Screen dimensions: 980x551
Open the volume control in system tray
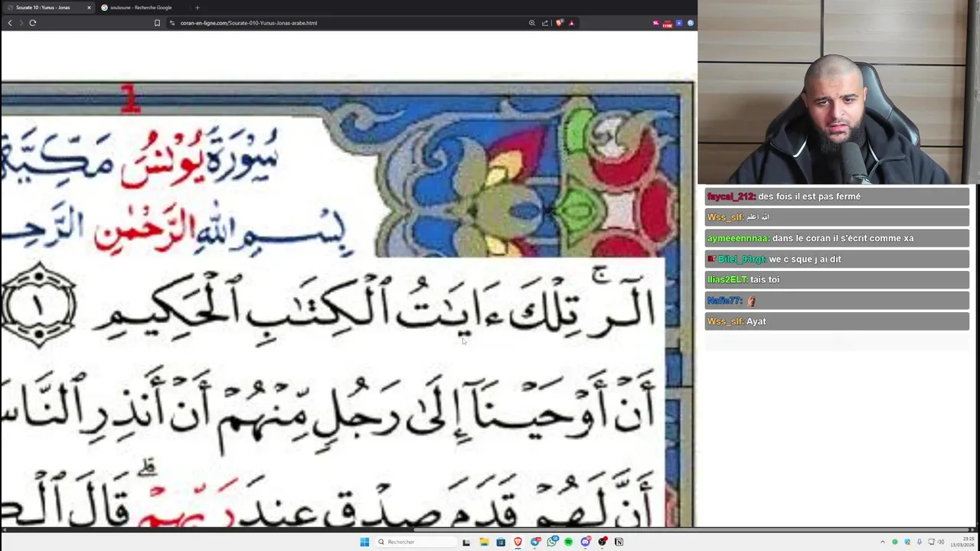tap(941, 542)
